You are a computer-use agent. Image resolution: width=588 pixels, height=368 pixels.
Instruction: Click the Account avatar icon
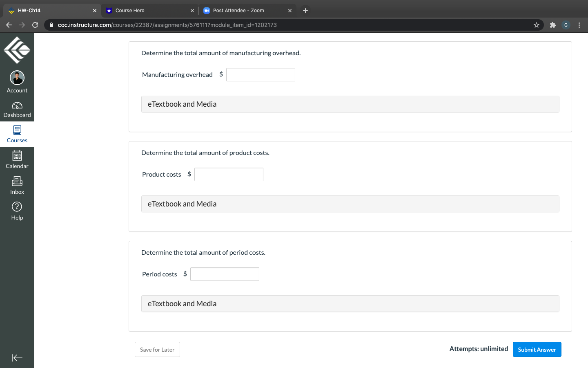(17, 77)
